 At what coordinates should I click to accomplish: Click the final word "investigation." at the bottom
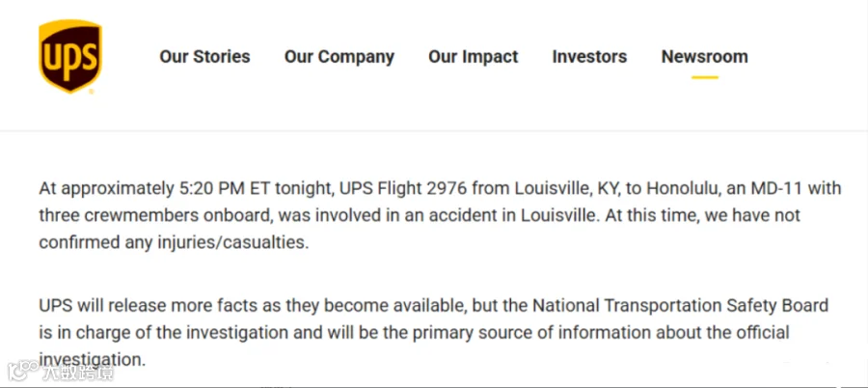tap(92, 359)
